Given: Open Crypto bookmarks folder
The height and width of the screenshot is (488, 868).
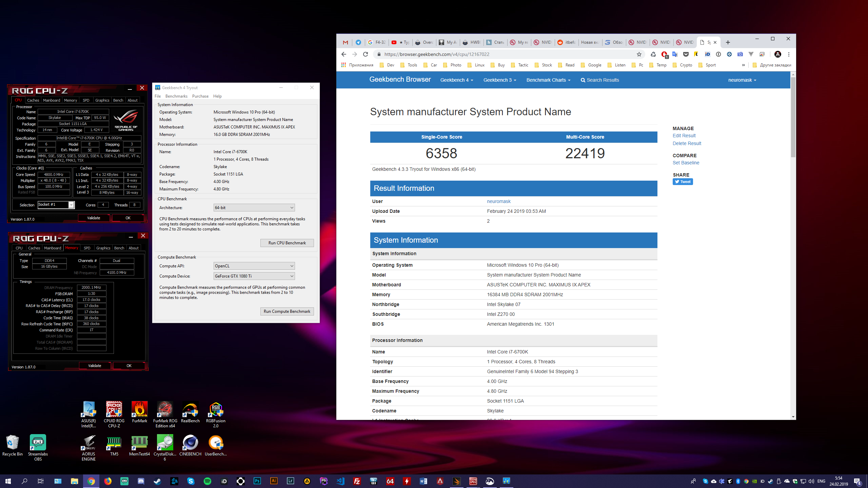Looking at the screenshot, I should [683, 65].
